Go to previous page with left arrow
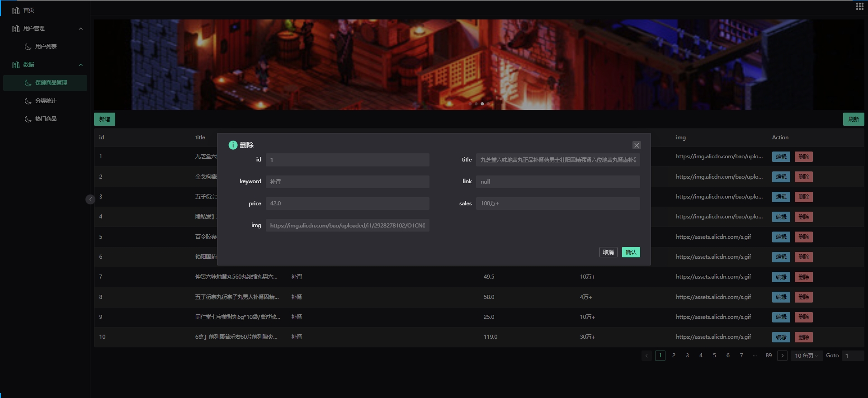 [x=646, y=355]
